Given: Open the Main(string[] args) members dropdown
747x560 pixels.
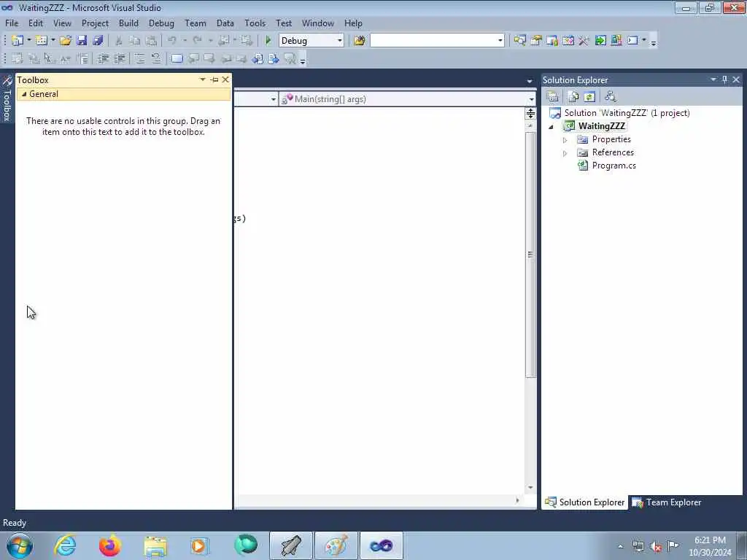Looking at the screenshot, I should [x=531, y=99].
